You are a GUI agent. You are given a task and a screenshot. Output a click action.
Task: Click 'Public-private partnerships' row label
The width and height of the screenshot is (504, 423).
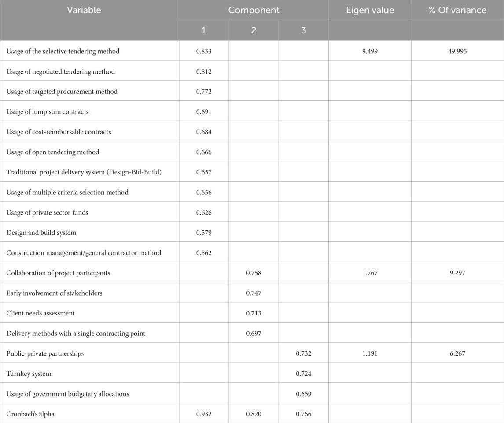[45, 353]
